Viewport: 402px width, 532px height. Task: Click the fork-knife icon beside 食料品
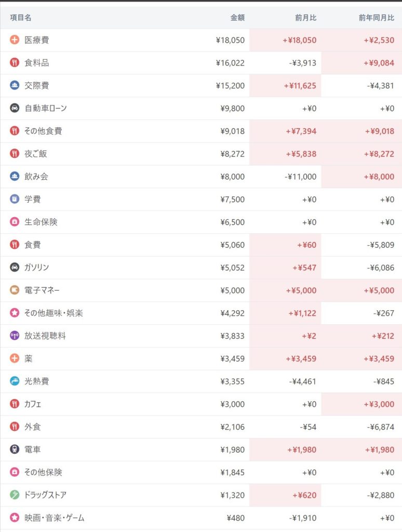pyautogui.click(x=15, y=63)
